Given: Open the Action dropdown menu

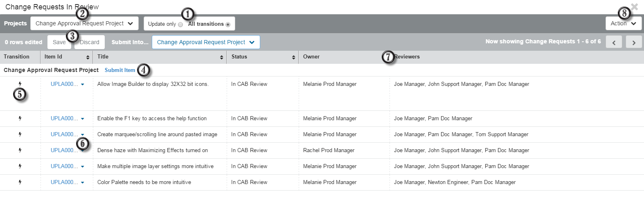Looking at the screenshot, I should click(x=624, y=23).
